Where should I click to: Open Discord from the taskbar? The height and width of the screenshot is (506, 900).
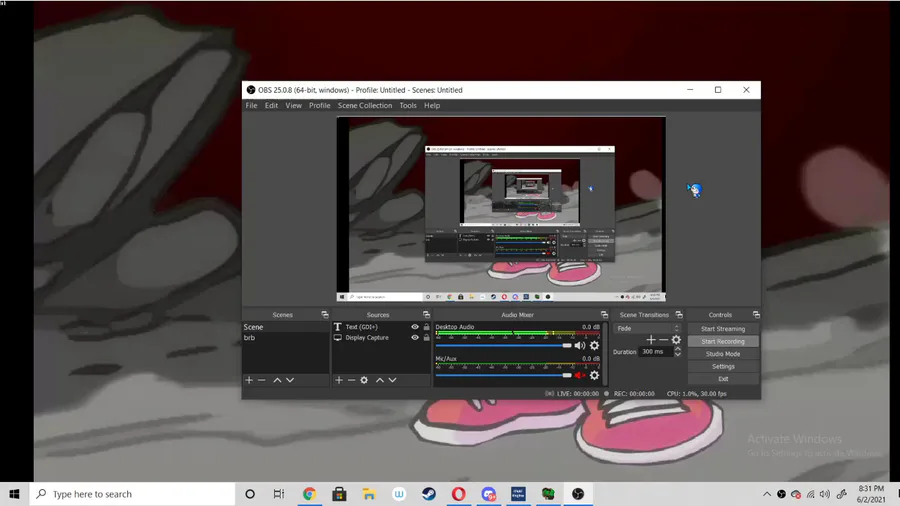[x=488, y=494]
